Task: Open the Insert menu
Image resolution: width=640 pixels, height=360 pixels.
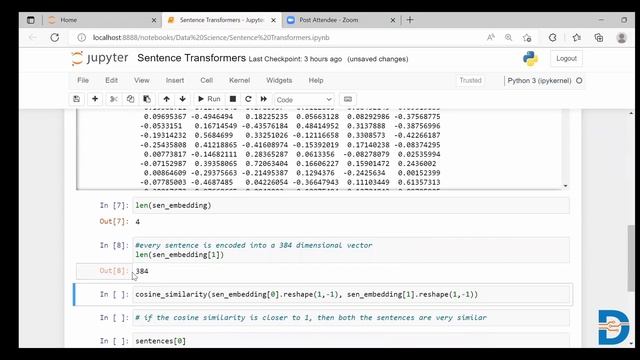Action: [175, 80]
